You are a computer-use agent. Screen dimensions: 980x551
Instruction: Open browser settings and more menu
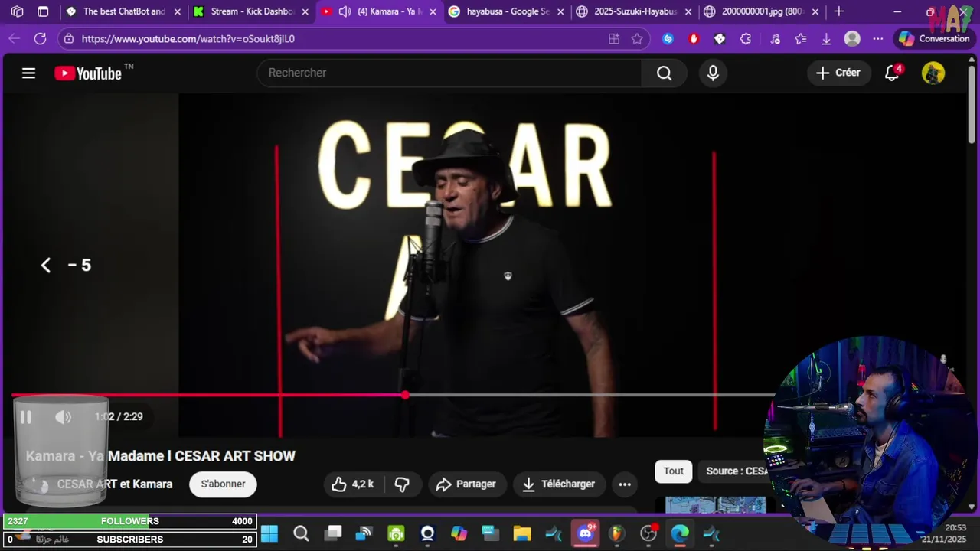[878, 38]
